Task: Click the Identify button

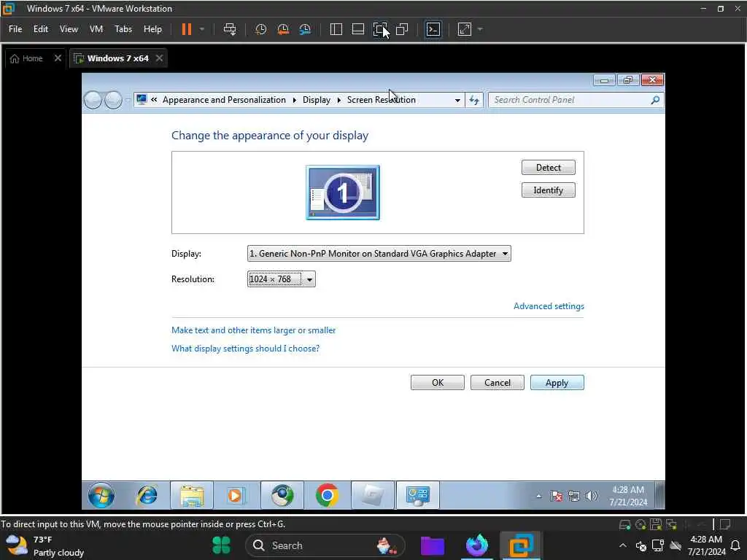Action: [549, 190]
